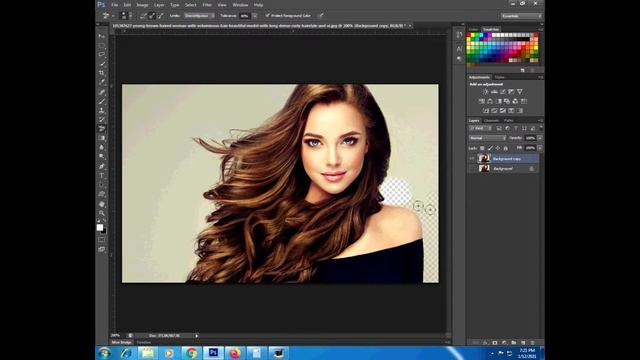The width and height of the screenshot is (640, 360).
Task: Toggle pen pressure for size in options bar
Action: pyautogui.click(x=321, y=16)
